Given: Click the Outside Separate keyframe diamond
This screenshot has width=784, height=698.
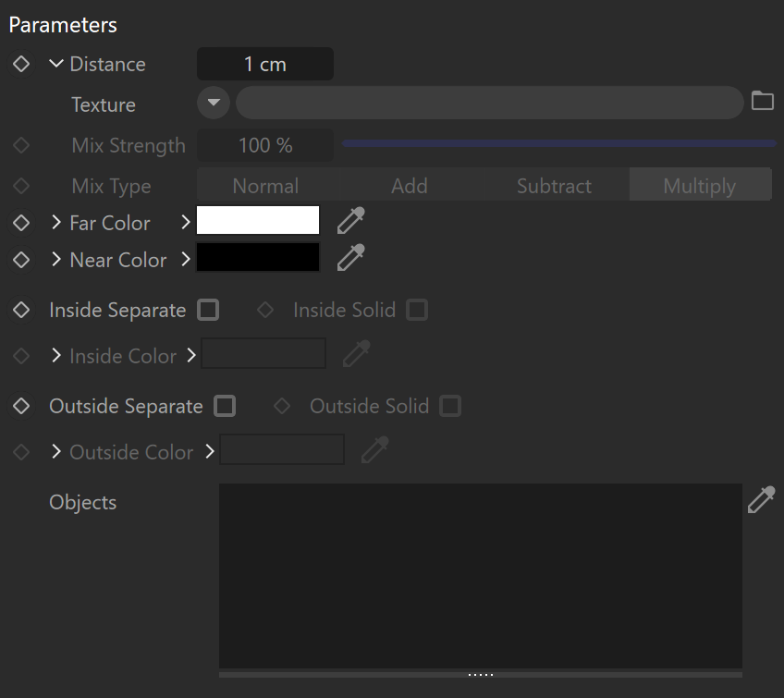Looking at the screenshot, I should pyautogui.click(x=21, y=406).
